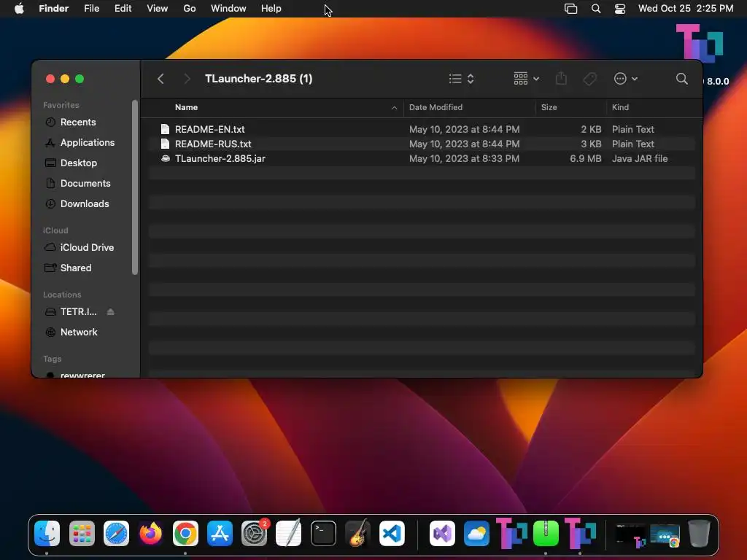Screen dimensions: 747x560
Task: Click the TLauncher desktop icon
Action: pyautogui.click(x=700, y=44)
